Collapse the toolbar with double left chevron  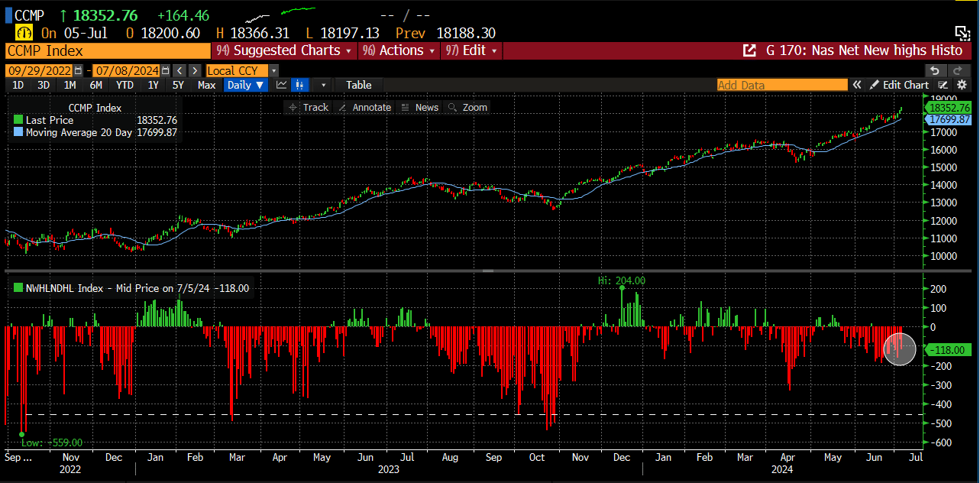click(857, 85)
